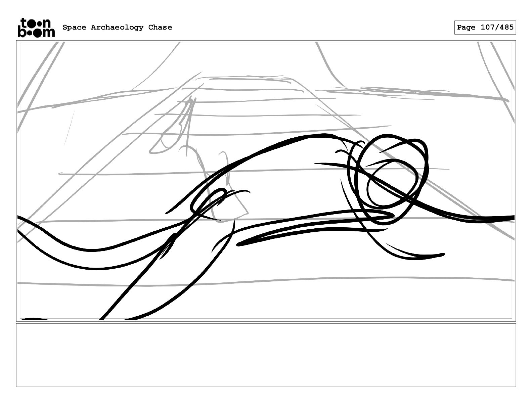
Task: Click the storyboard sketch panel
Action: click(266, 181)
